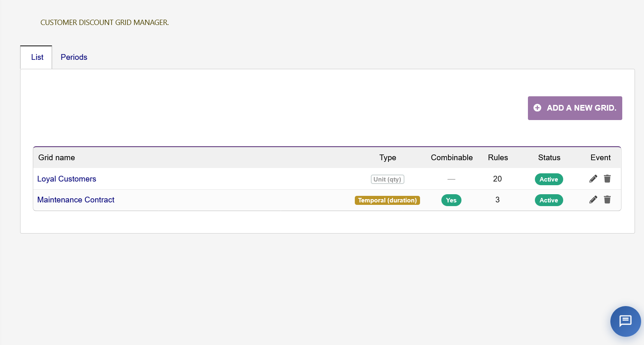Click the Type column header
The image size is (644, 345).
click(x=388, y=158)
